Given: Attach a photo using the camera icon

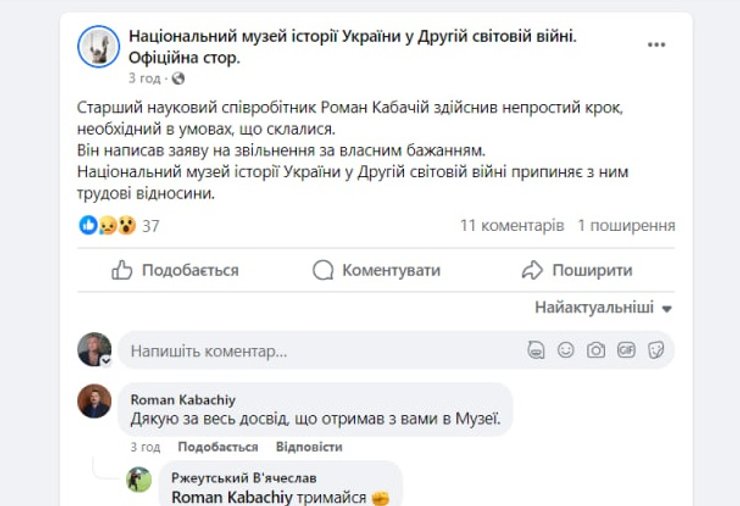Looking at the screenshot, I should click(596, 351).
